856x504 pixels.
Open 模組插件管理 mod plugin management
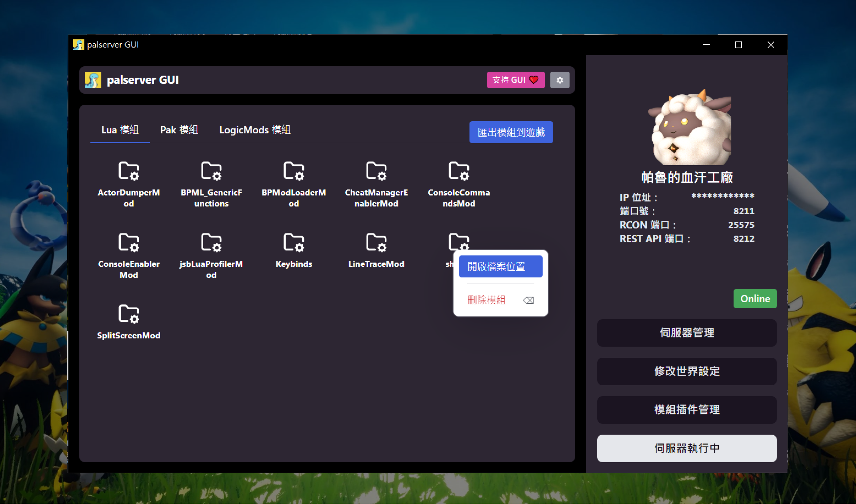[687, 410]
